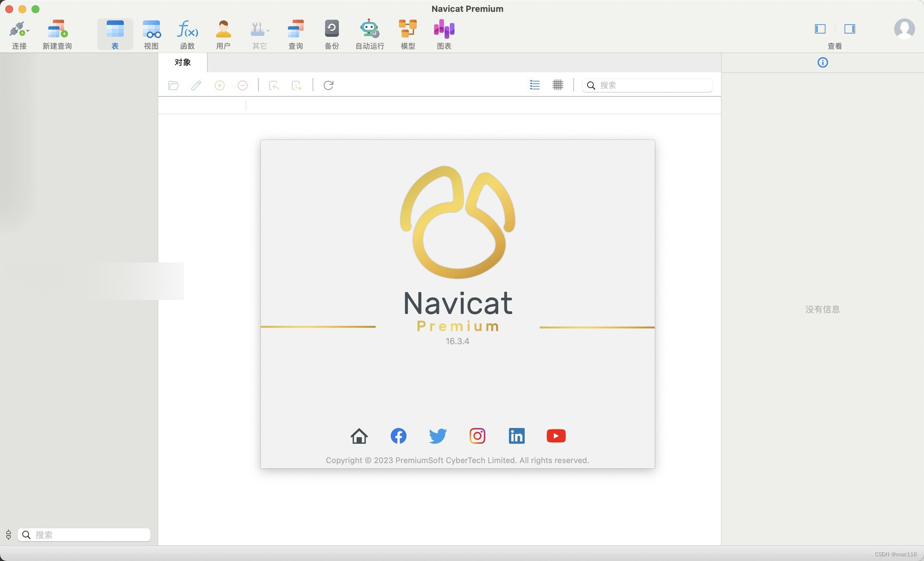Toggle the right info pane view
The image size is (924, 561).
(x=850, y=29)
